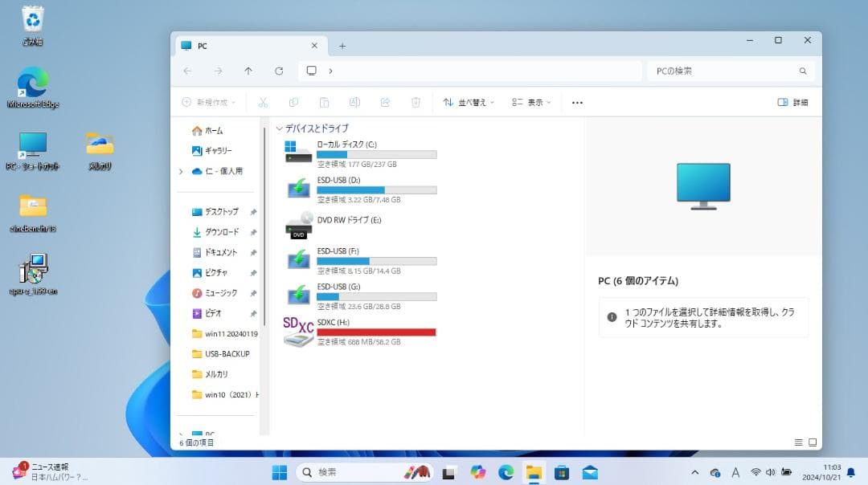Click the red capacity bar of SDXC (H:)
868x485 pixels.
tap(377, 332)
